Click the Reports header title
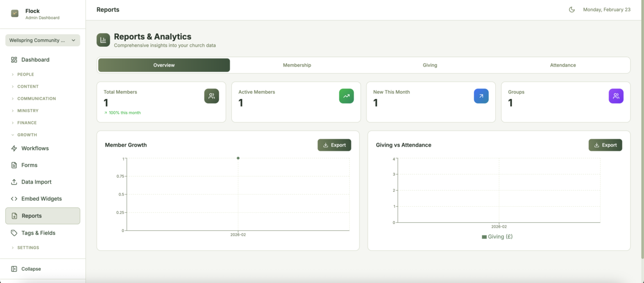This screenshot has width=644, height=283. point(108,10)
